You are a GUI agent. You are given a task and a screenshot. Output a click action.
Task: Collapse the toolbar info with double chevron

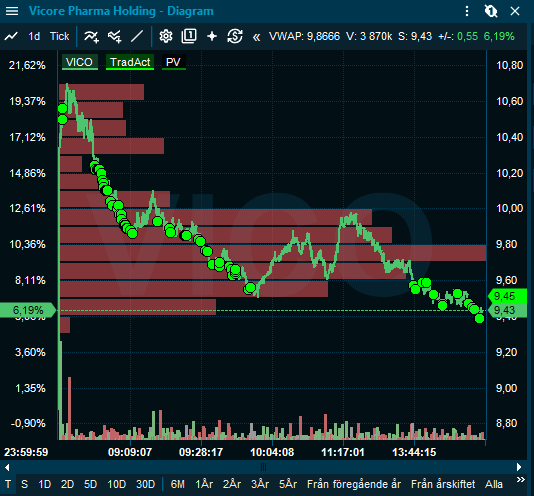pos(256,37)
